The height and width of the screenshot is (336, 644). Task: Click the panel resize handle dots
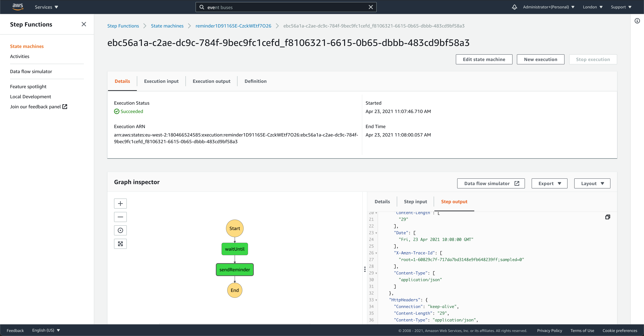pyautogui.click(x=365, y=269)
